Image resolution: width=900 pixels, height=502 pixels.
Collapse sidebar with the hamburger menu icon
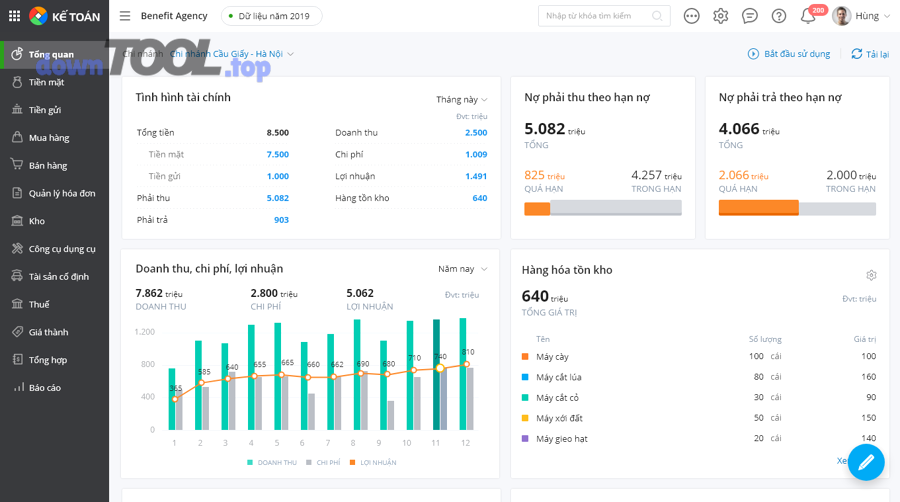tap(125, 16)
